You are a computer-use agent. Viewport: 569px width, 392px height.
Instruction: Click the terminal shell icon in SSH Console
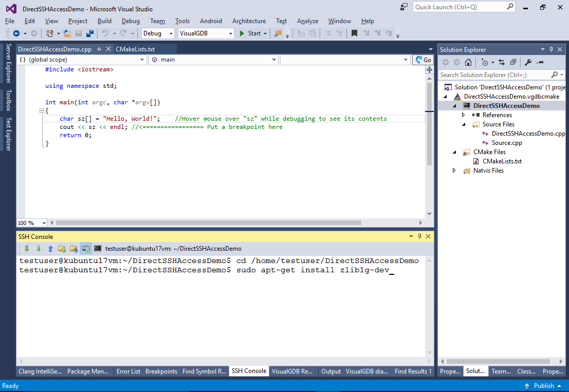click(98, 248)
